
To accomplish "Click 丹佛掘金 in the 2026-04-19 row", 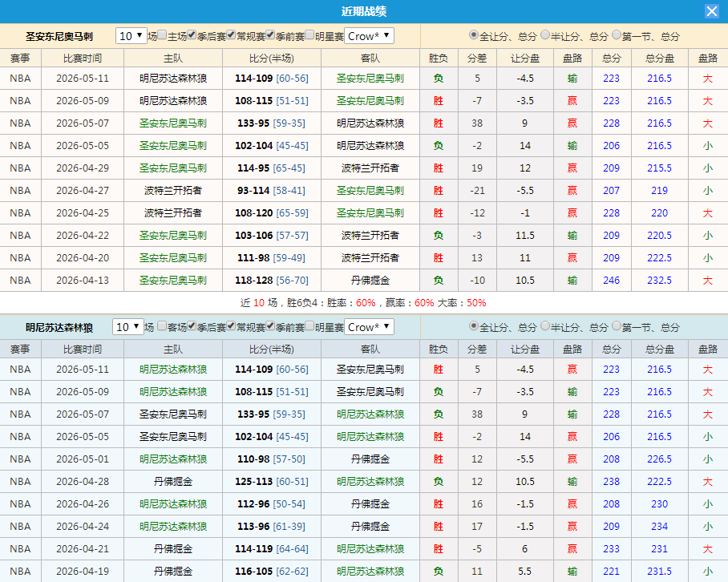I will coord(172,572).
